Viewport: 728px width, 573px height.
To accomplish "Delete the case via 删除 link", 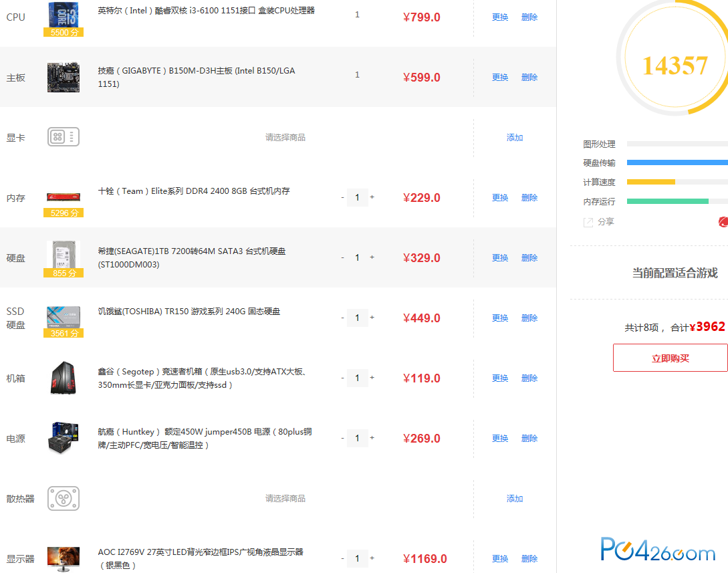I will click(x=529, y=378).
